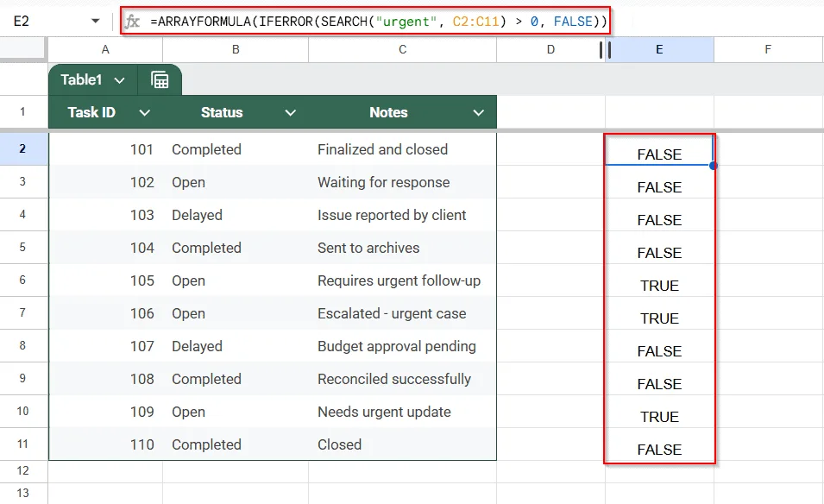
Task: Select cell with Task ID 110
Action: [x=105, y=444]
